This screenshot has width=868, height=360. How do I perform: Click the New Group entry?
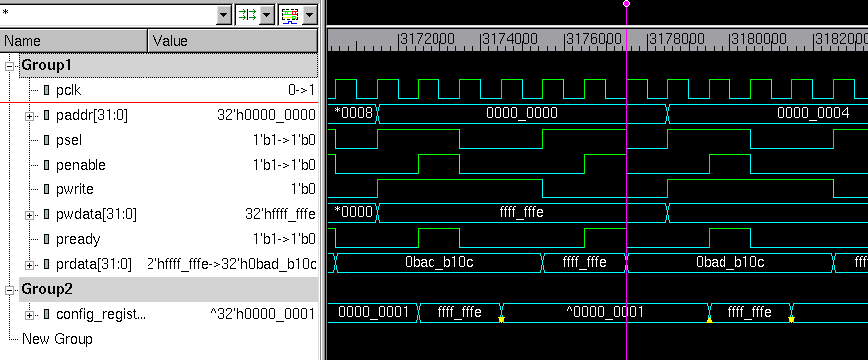pyautogui.click(x=57, y=339)
